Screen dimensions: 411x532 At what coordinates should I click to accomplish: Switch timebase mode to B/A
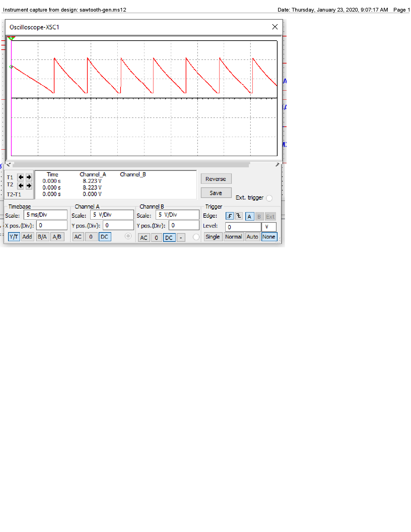click(42, 237)
